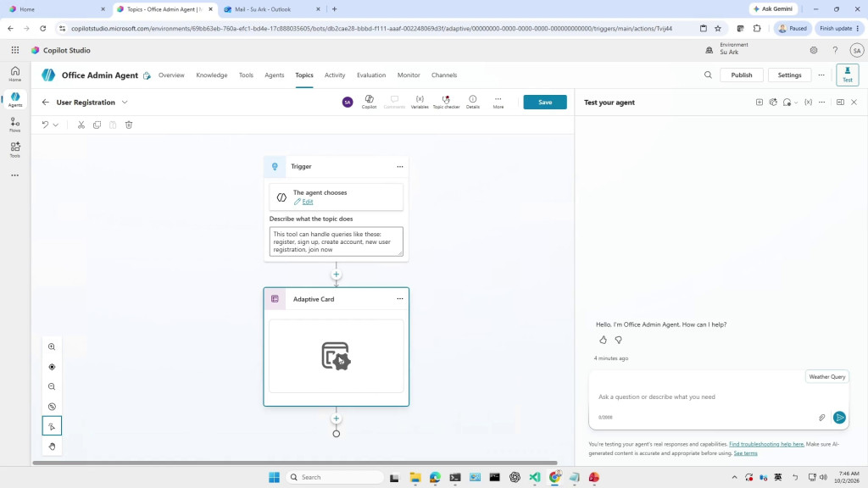Expand the test panel tracking mode dropdown
The image size is (868, 488).
(796, 103)
